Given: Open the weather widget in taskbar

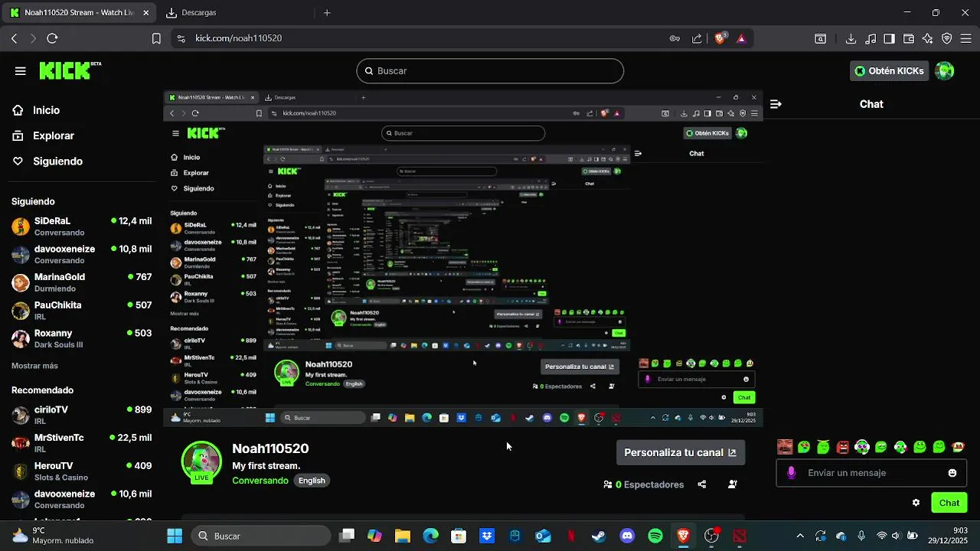Looking at the screenshot, I should [x=52, y=536].
